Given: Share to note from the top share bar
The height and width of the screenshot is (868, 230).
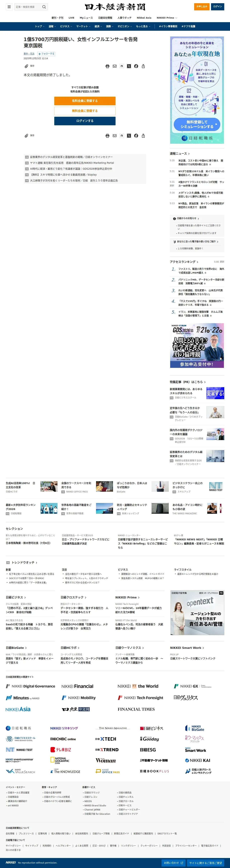Looking at the screenshot, I should [x=122, y=66].
